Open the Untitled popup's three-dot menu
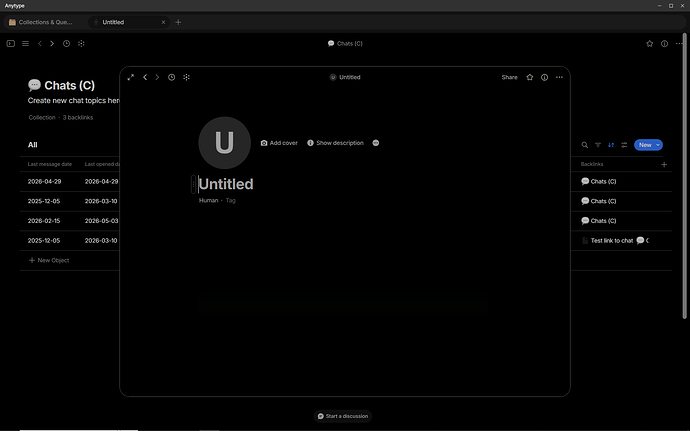The width and height of the screenshot is (690, 431). pos(559,77)
